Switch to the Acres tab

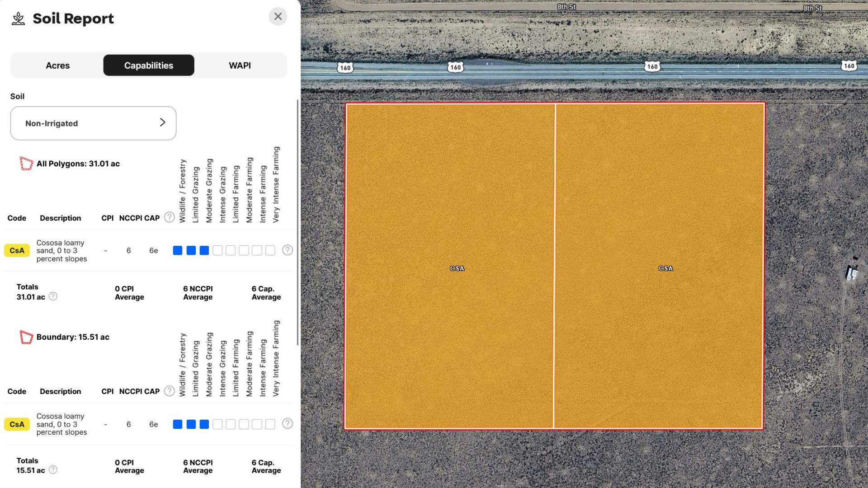click(57, 66)
